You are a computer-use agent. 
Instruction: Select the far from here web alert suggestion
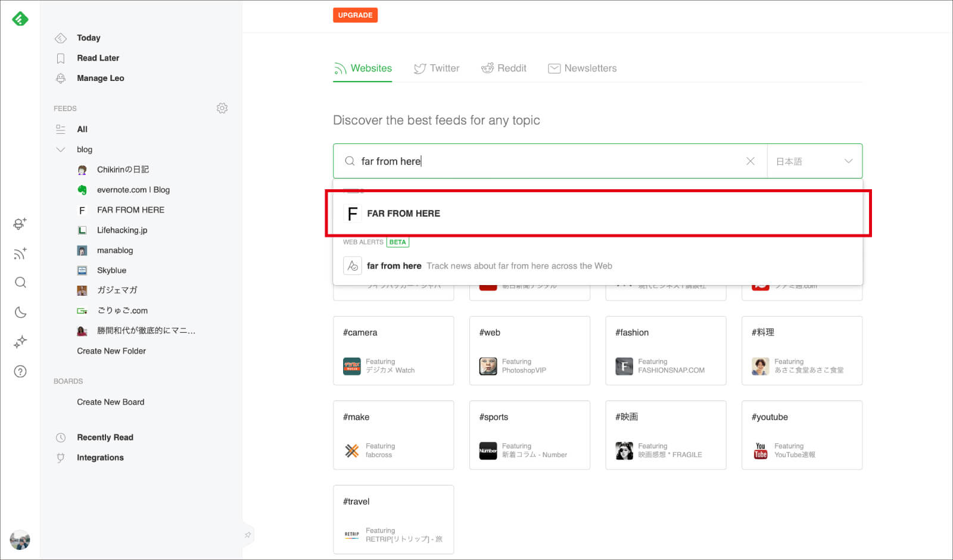(x=598, y=265)
